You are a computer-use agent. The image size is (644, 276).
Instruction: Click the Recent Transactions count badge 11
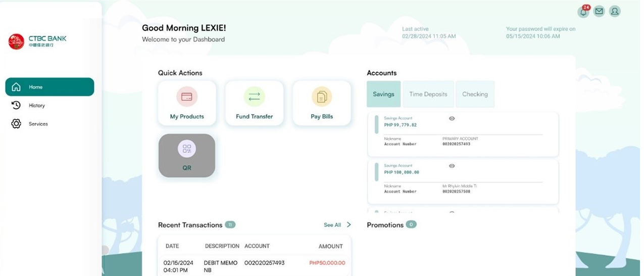(230, 224)
